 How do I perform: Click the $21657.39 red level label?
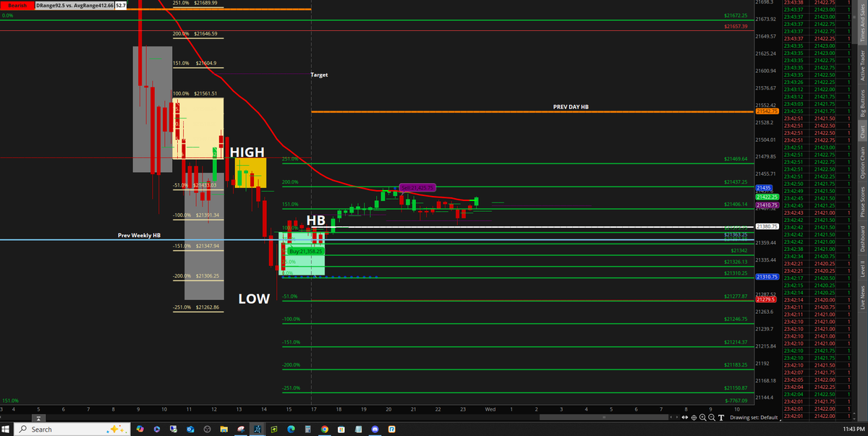tap(736, 26)
